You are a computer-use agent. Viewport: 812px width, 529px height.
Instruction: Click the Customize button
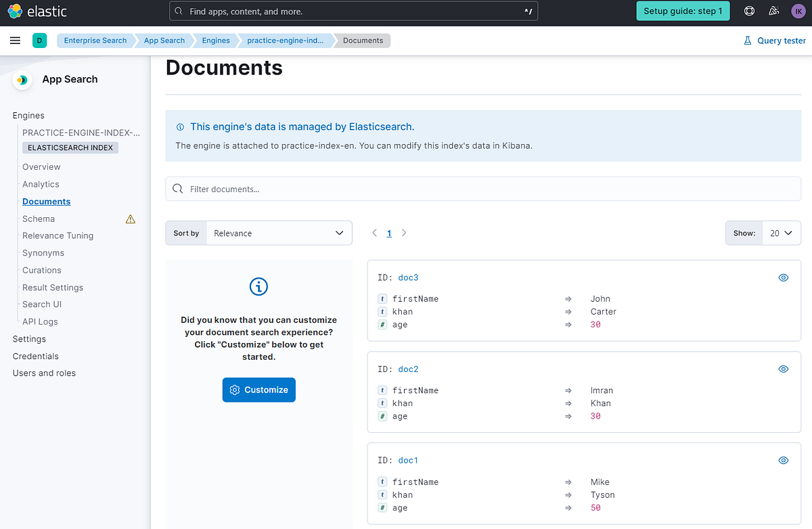tap(258, 390)
